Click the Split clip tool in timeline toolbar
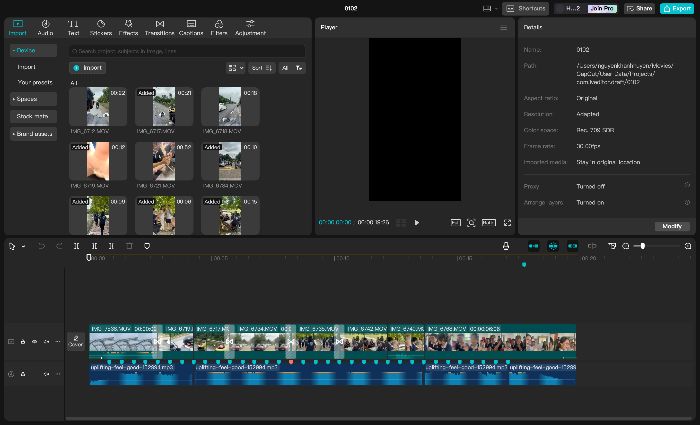700x425 pixels. coord(77,246)
